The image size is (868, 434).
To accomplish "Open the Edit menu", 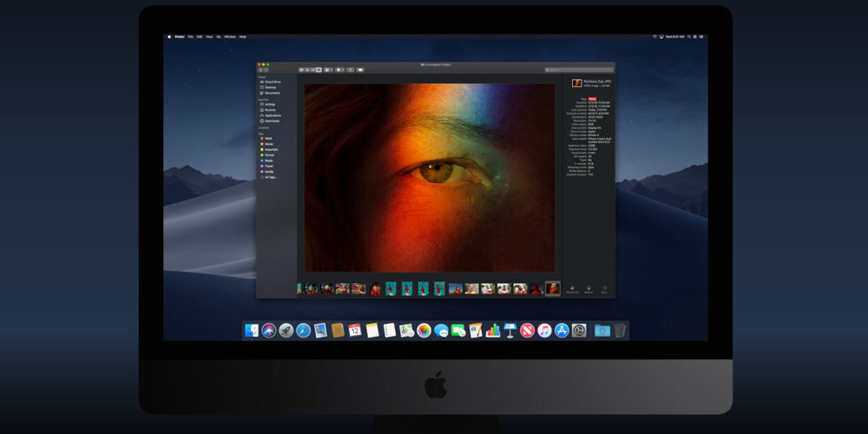I will (200, 36).
